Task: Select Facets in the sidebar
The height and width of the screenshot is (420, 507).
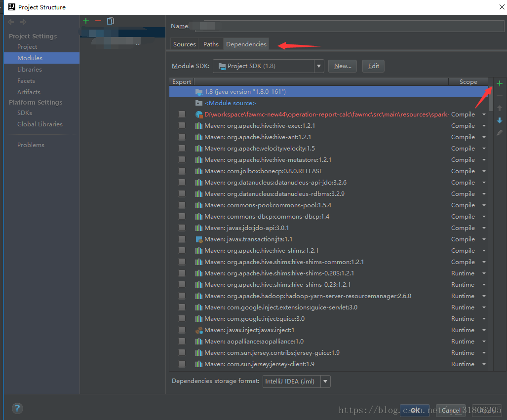Action: pyautogui.click(x=26, y=81)
